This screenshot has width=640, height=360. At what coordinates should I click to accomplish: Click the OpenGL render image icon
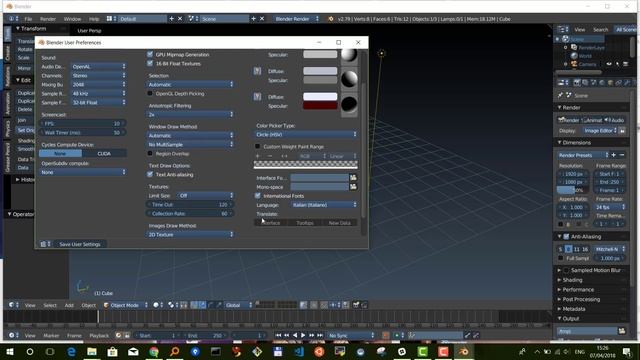click(356, 305)
